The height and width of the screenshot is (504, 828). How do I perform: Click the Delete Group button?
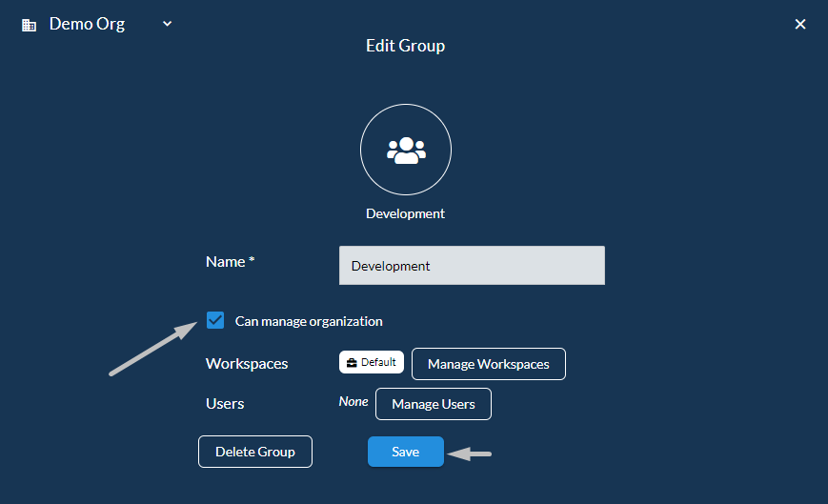coord(255,452)
